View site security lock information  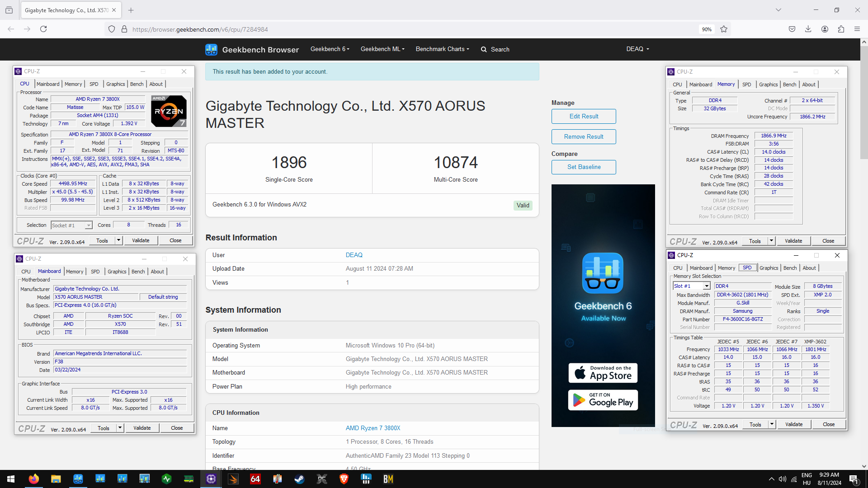pyautogui.click(x=124, y=29)
